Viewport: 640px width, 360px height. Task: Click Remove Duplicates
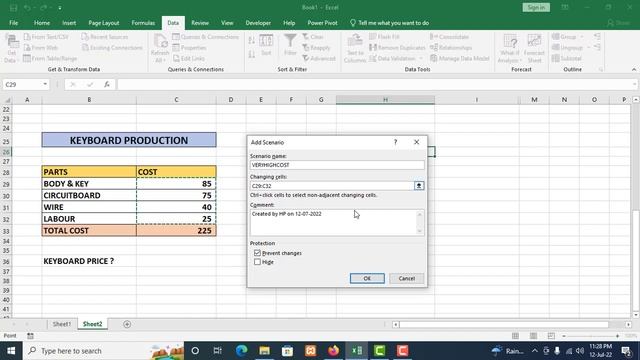point(397,48)
